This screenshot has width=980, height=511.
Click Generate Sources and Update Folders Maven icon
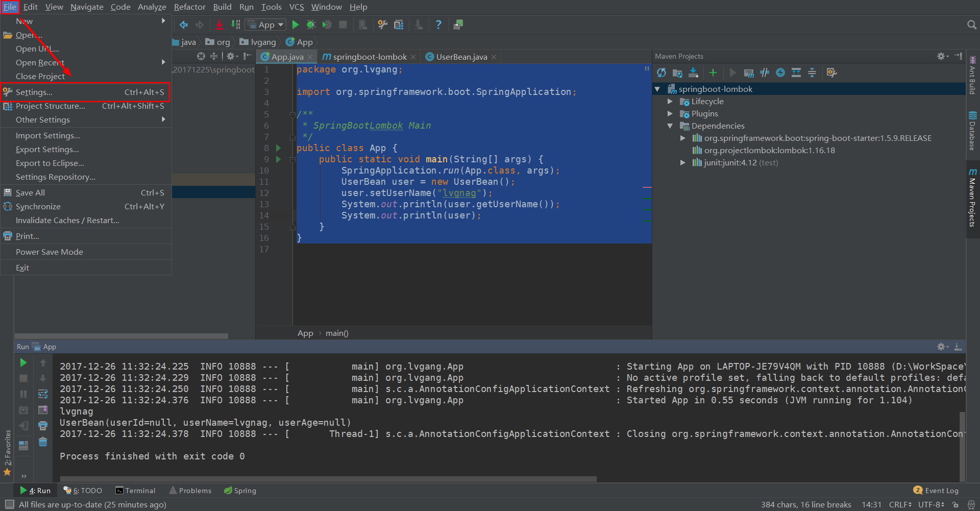(677, 72)
